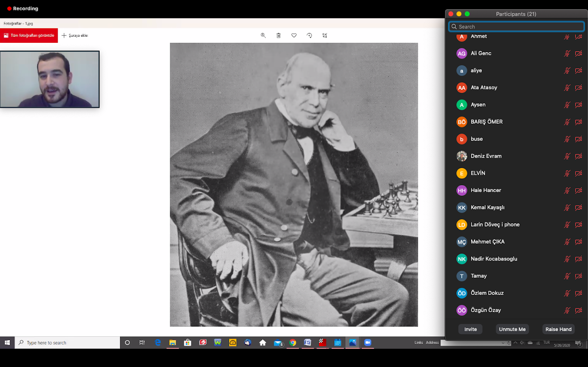Click the speaker video thumbnail
This screenshot has height=367, width=588.
[x=50, y=79]
